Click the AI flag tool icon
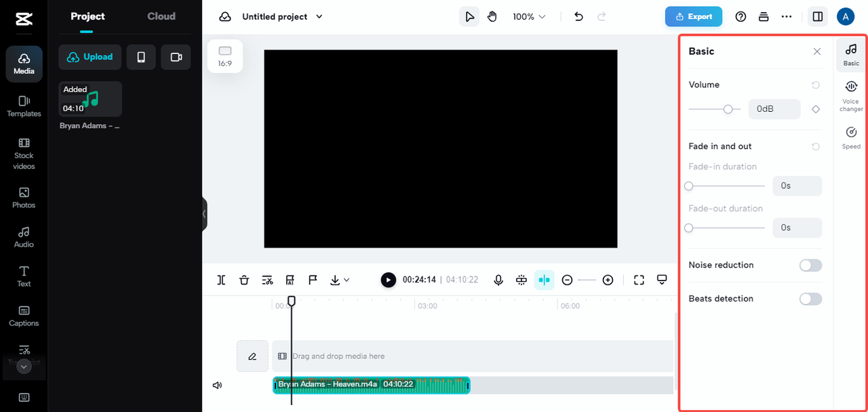This screenshot has width=868, height=412. click(290, 280)
